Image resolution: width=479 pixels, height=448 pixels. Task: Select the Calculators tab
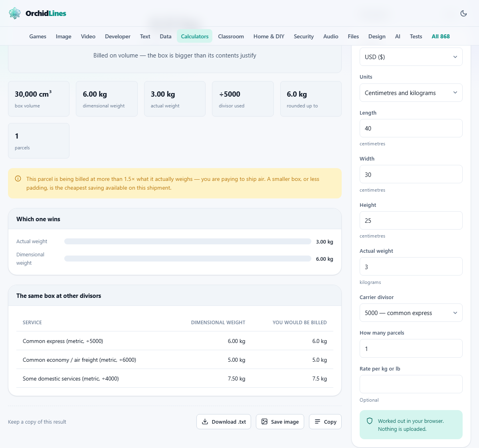tap(195, 36)
